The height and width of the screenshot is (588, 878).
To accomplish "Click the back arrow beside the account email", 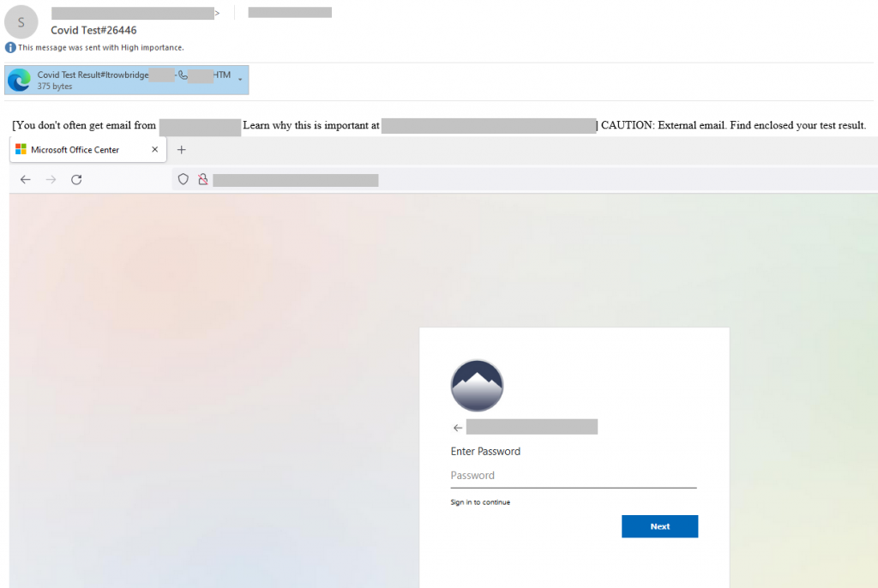I will click(458, 428).
